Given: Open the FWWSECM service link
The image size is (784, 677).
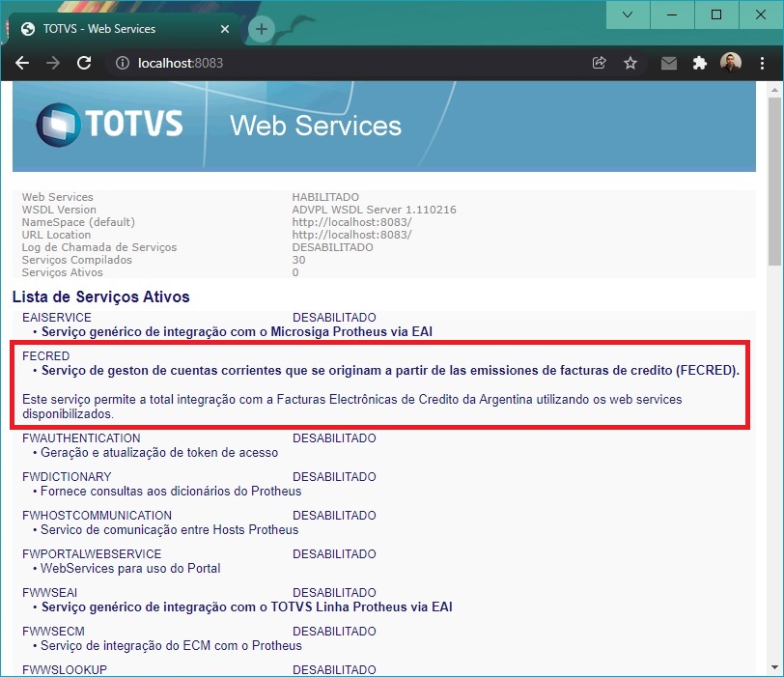Looking at the screenshot, I should pyautogui.click(x=53, y=631).
